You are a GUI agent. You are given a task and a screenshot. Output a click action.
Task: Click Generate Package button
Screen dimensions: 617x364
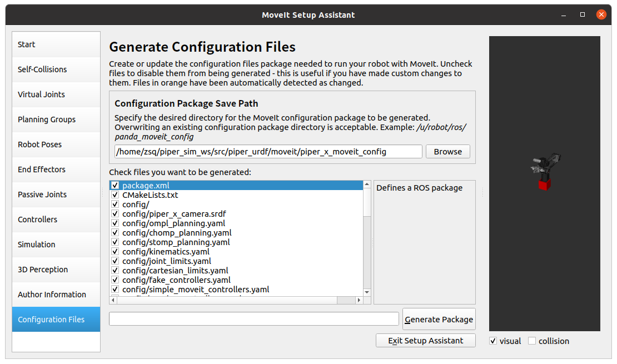click(439, 319)
